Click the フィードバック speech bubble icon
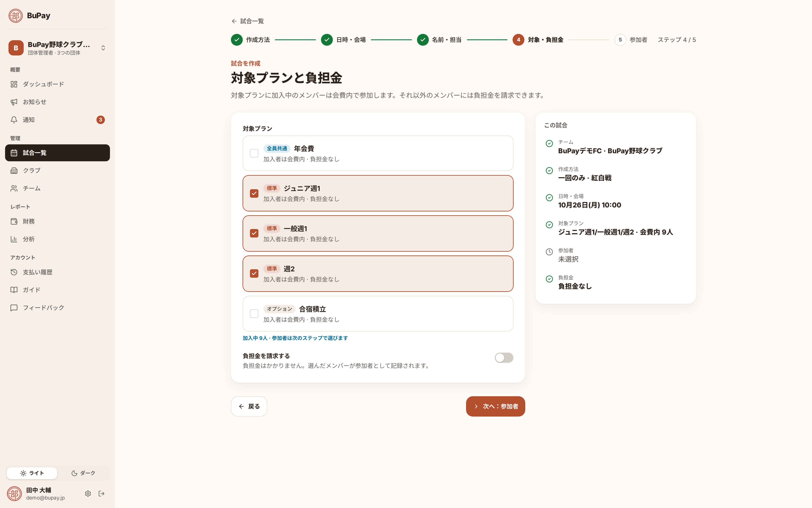This screenshot has height=508, width=812. pyautogui.click(x=14, y=307)
